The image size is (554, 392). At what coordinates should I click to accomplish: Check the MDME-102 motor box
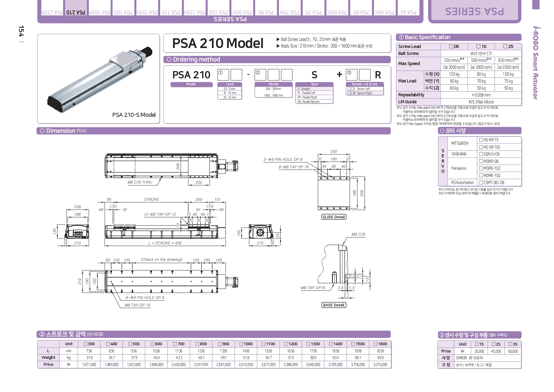(x=481, y=175)
